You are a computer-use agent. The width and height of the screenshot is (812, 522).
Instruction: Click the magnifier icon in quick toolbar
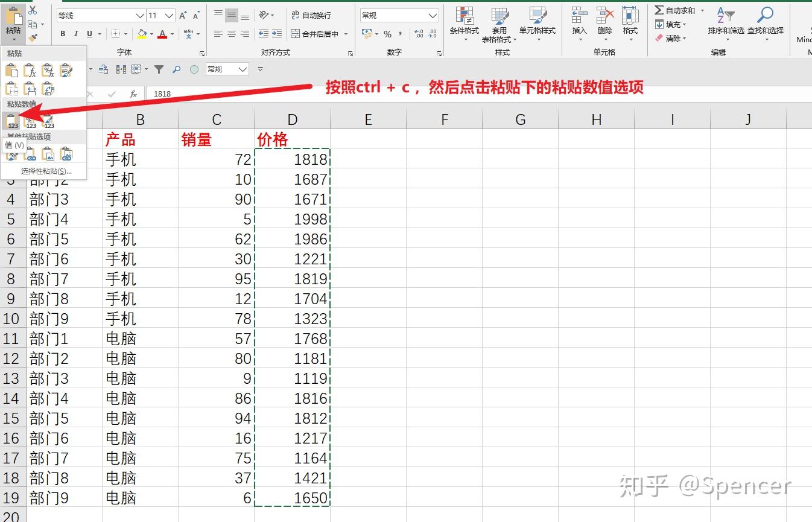176,69
